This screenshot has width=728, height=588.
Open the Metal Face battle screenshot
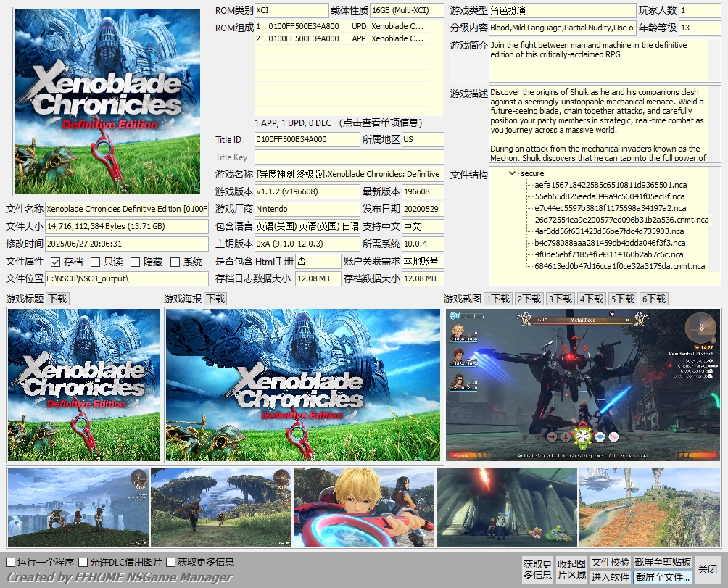click(583, 385)
